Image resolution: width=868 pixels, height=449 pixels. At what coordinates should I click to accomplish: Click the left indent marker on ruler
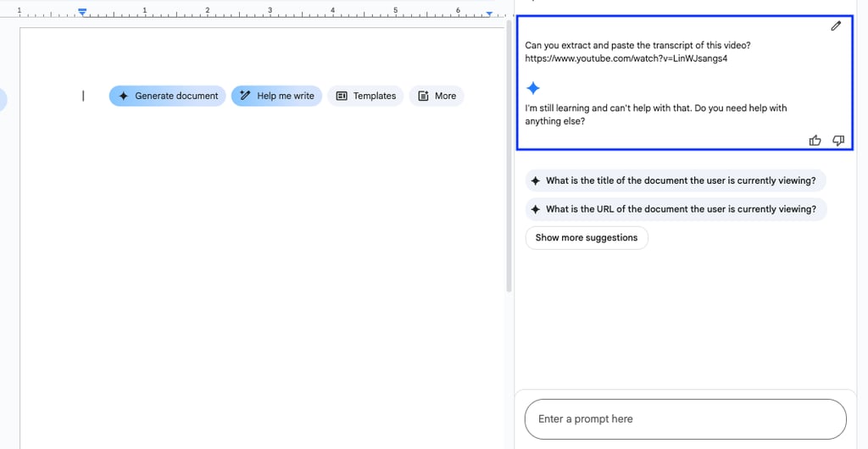pyautogui.click(x=82, y=11)
